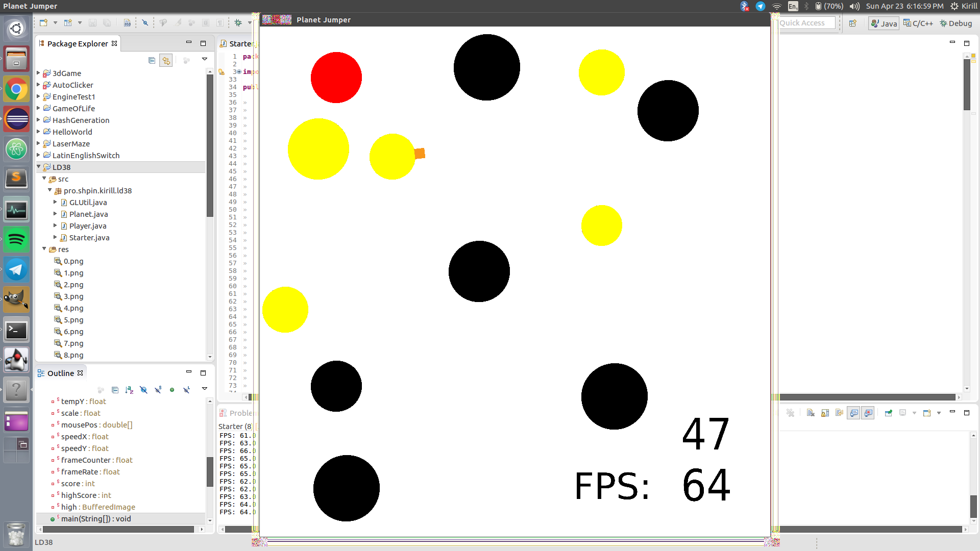Expand the 3dGame project node
Image resolution: width=980 pixels, height=551 pixels.
(38, 73)
